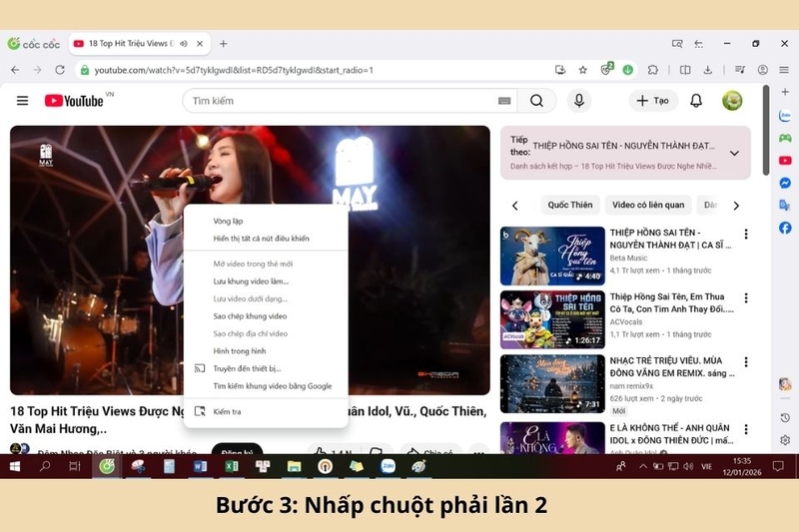Open the account avatar menu
Image resolution: width=799 pixels, height=532 pixels.
pos(732,101)
